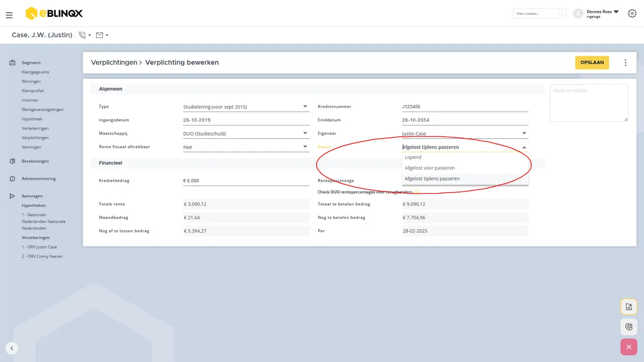Select the Afgelost voor passeren option

click(465, 168)
